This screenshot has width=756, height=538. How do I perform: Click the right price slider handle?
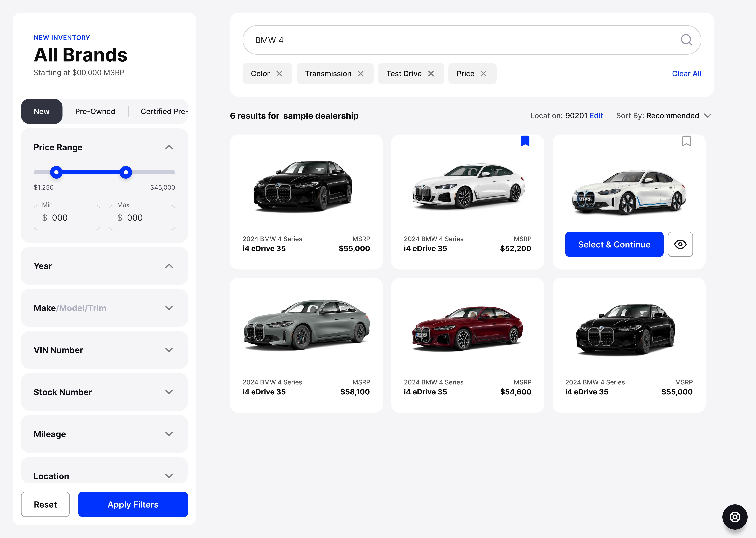coord(126,172)
